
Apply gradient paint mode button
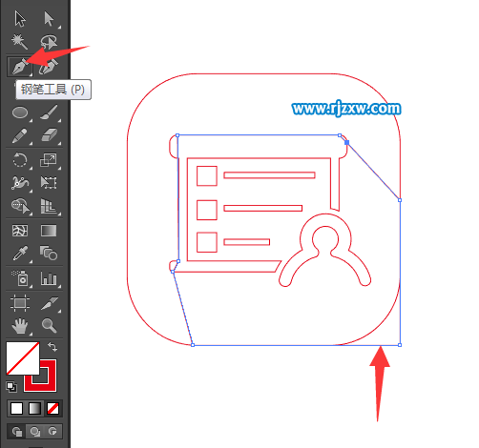34,408
